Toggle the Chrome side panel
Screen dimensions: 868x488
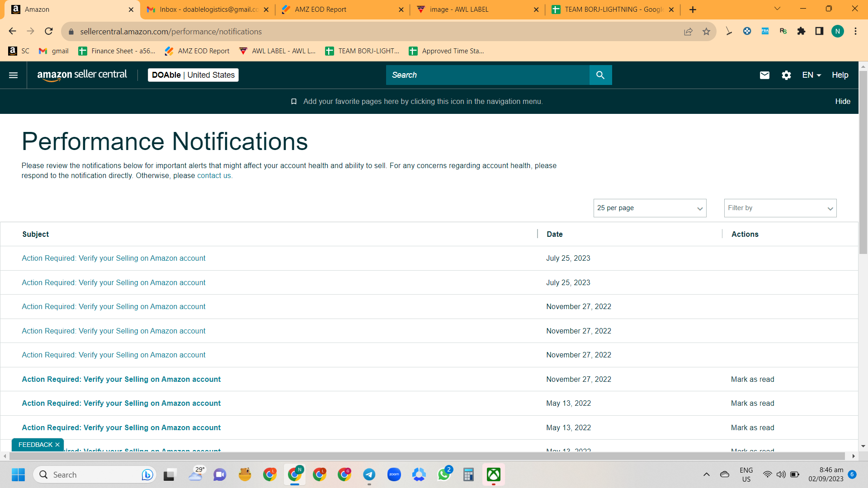tap(819, 31)
